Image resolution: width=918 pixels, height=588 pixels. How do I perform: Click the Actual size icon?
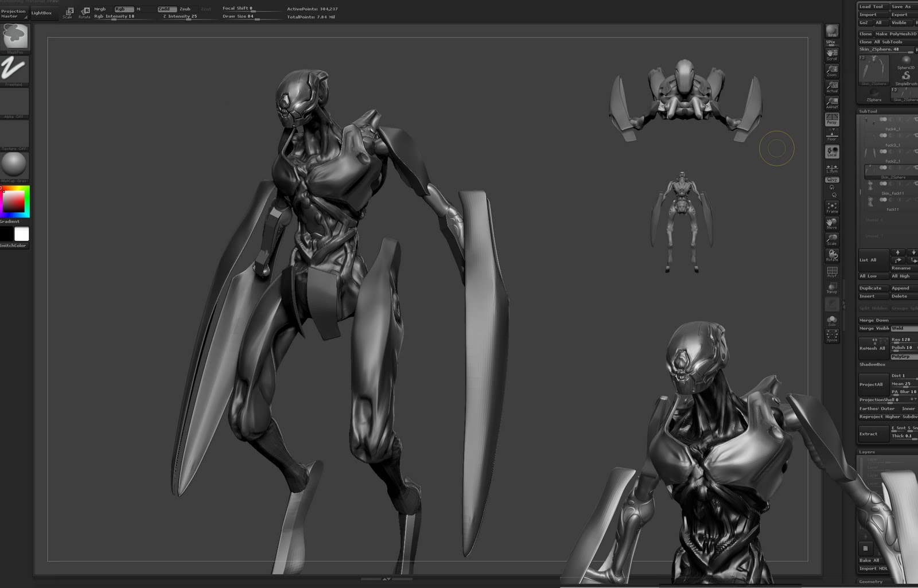[832, 87]
